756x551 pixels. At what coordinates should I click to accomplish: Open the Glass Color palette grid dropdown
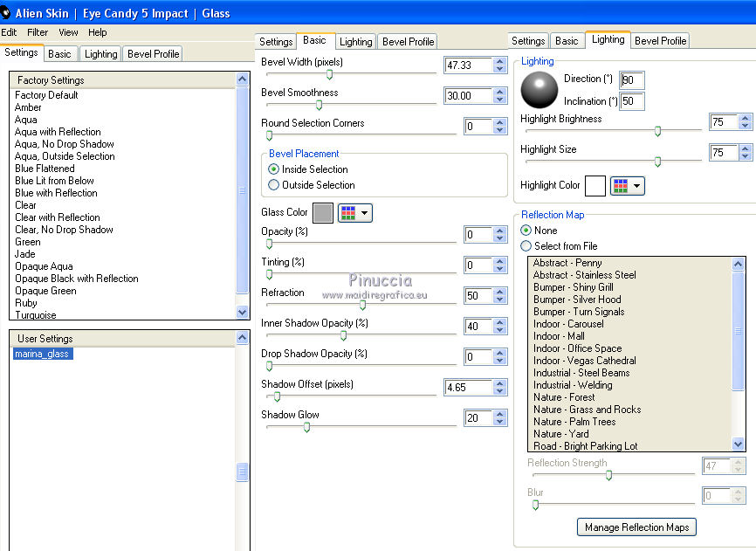[x=355, y=212]
